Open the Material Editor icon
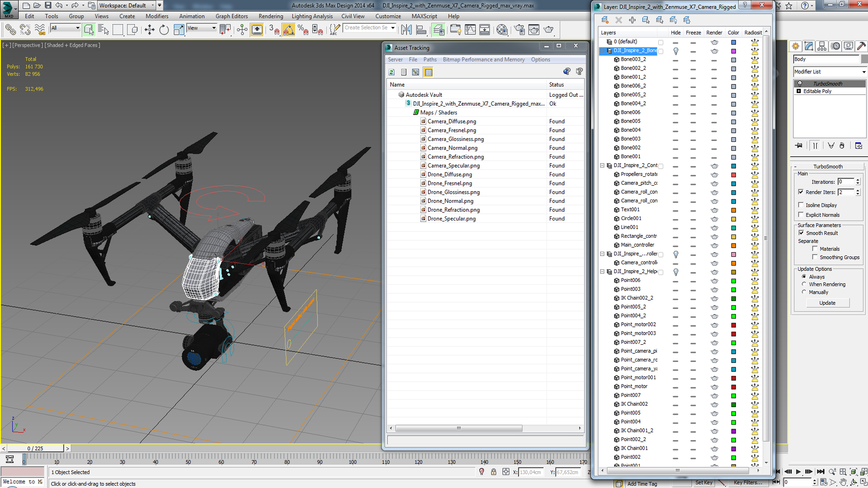Image resolution: width=868 pixels, height=488 pixels. 502,30
